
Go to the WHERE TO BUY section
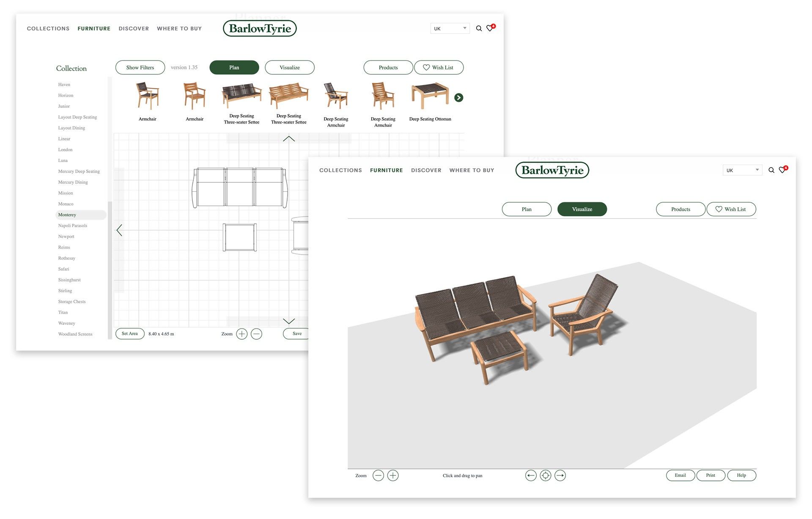[x=179, y=28]
